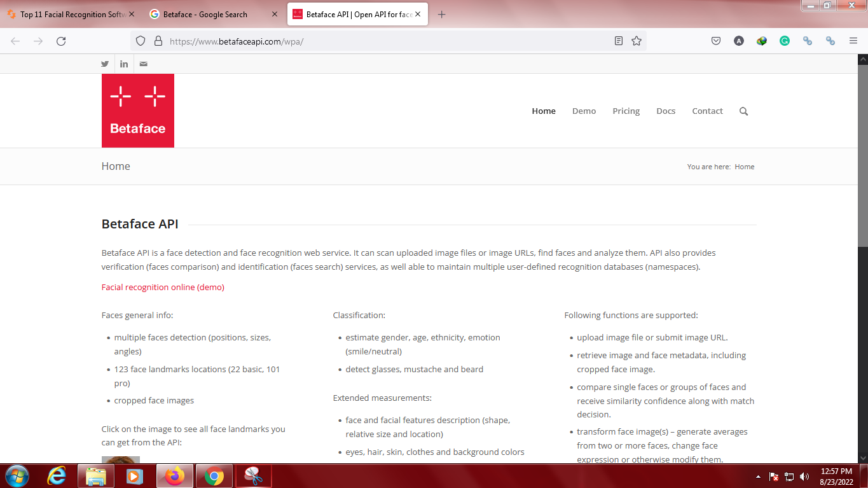Navigate to the Contact page
868x488 pixels.
[707, 111]
